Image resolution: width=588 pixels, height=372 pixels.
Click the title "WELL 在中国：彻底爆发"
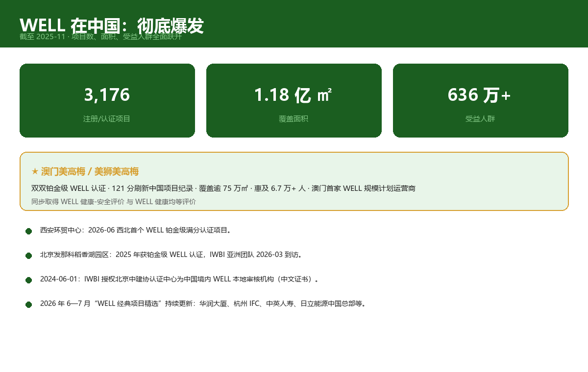click(x=111, y=25)
